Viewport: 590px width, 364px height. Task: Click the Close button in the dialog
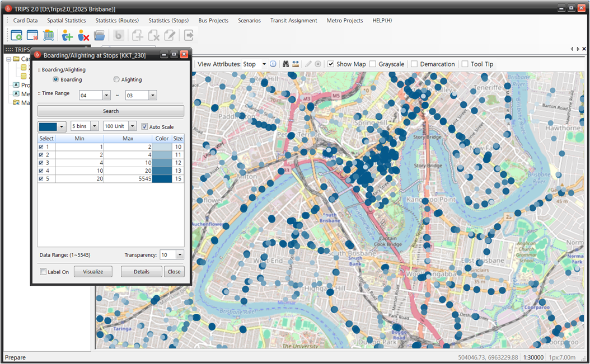pyautogui.click(x=174, y=272)
